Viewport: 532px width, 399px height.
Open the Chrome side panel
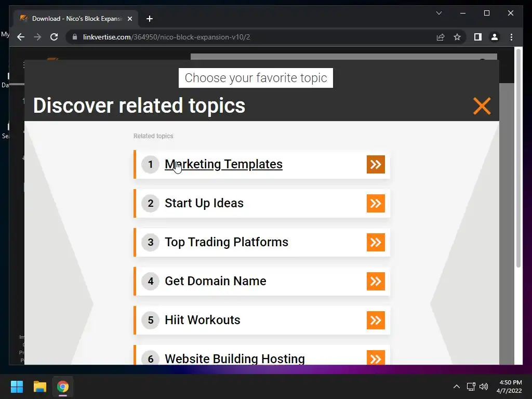(478, 37)
